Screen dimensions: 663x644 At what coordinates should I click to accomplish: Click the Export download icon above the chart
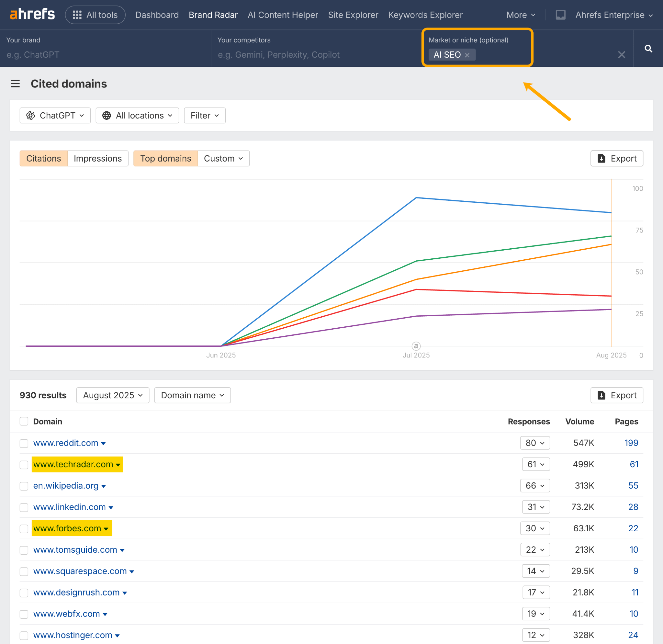click(601, 158)
